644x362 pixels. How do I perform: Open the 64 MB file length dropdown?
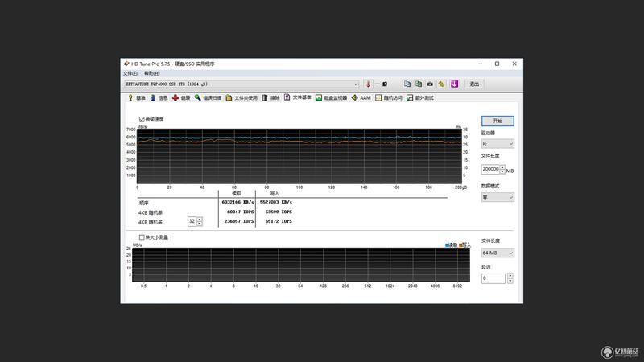pos(497,253)
